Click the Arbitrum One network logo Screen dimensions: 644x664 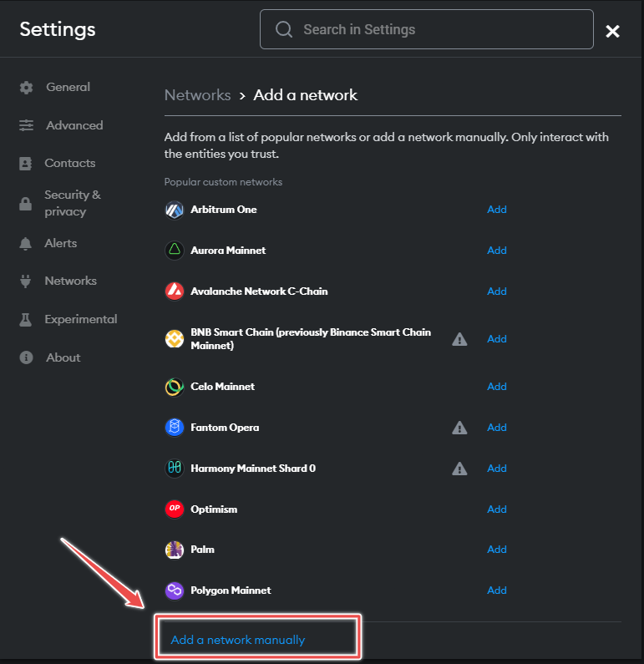[x=174, y=210]
